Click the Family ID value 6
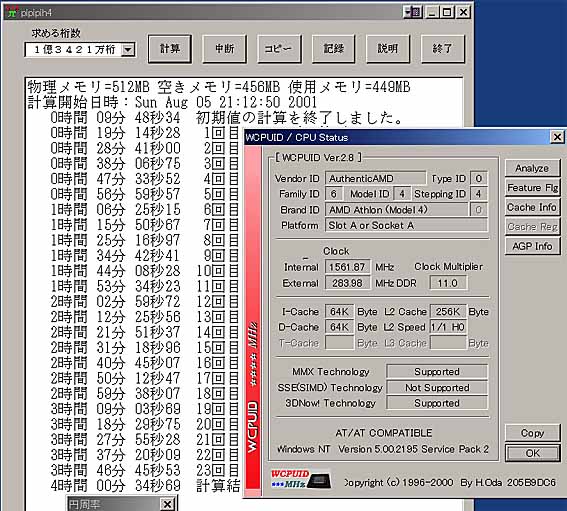The image size is (567, 511). point(333,194)
